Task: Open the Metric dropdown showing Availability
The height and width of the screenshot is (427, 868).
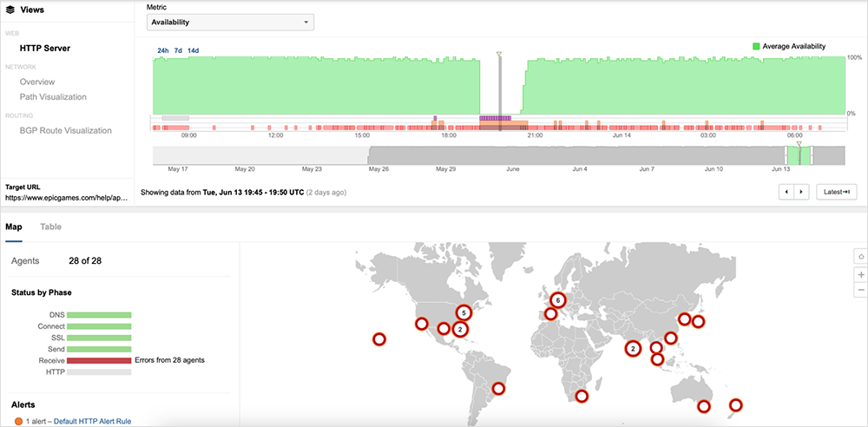Action: (231, 23)
